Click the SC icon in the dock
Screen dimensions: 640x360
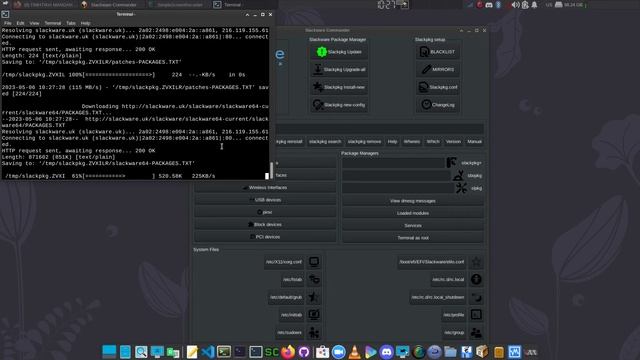(272, 352)
